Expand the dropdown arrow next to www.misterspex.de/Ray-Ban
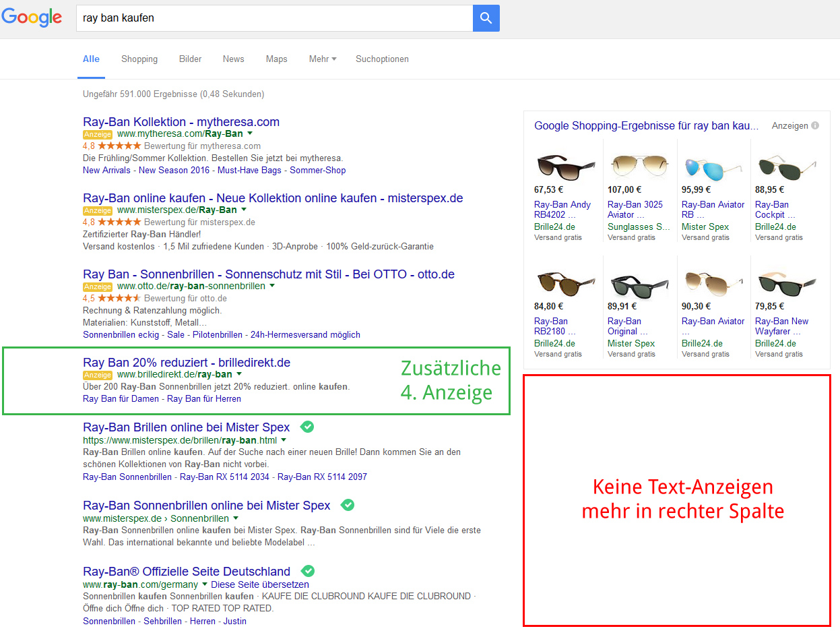Viewport: 840px width, 635px height. coord(244,210)
